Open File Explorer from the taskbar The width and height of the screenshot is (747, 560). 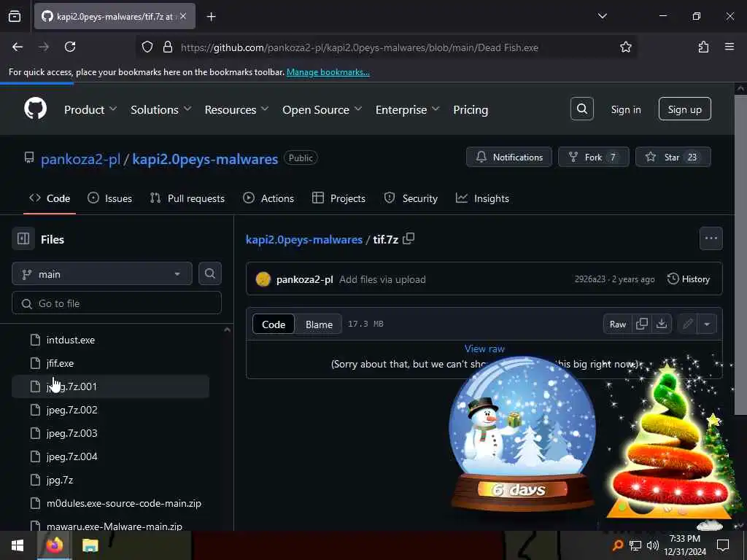90,545
